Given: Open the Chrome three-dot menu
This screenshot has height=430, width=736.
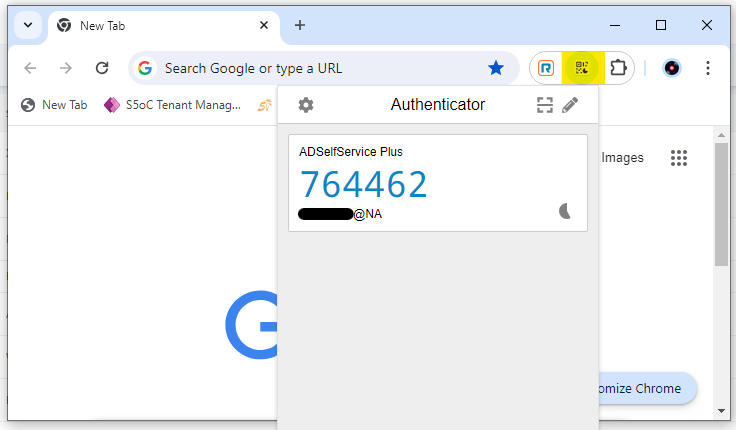Looking at the screenshot, I should (708, 68).
